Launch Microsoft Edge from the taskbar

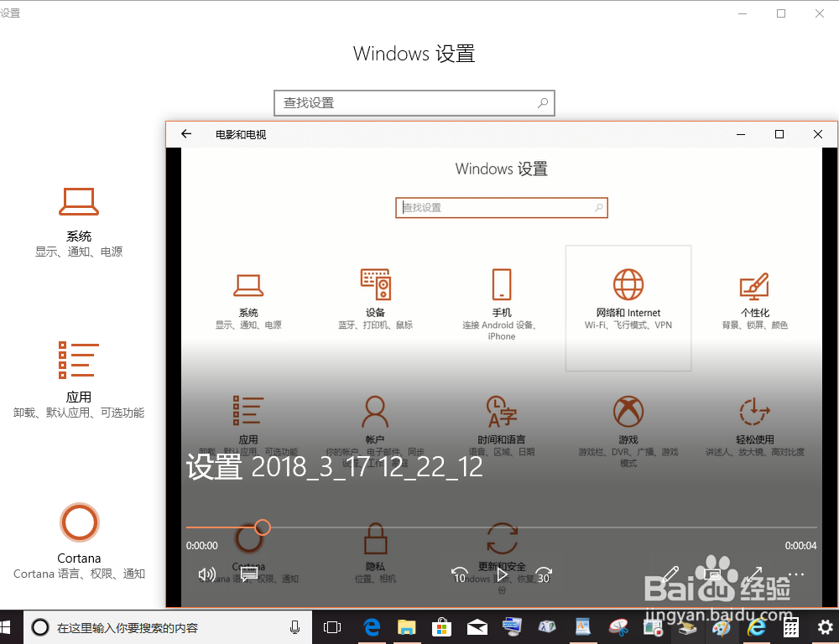pos(372,626)
